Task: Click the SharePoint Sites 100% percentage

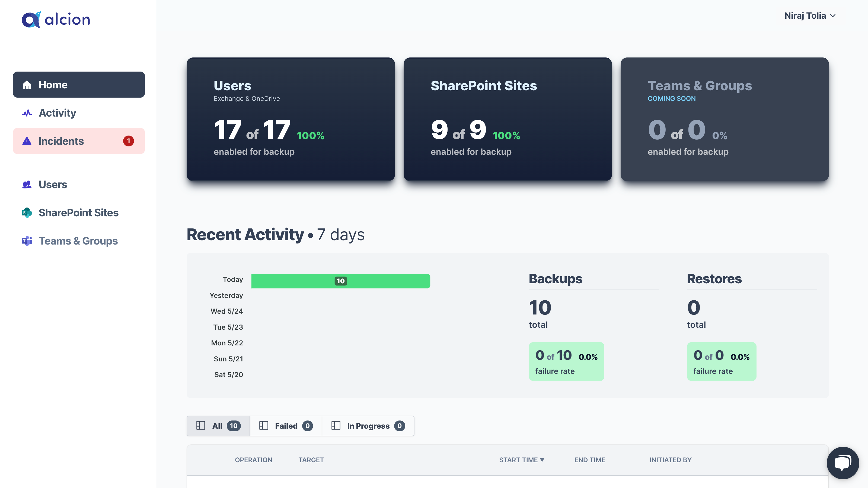Action: pos(506,135)
